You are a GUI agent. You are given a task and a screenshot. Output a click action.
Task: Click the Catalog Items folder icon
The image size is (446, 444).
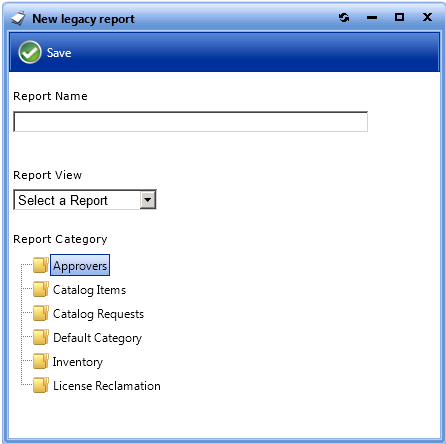(x=41, y=289)
